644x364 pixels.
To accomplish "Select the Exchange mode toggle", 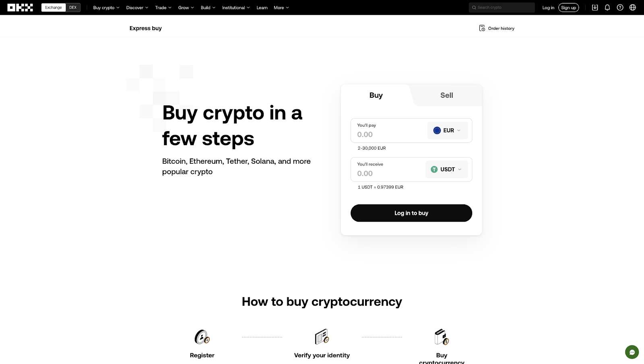I will (53, 7).
